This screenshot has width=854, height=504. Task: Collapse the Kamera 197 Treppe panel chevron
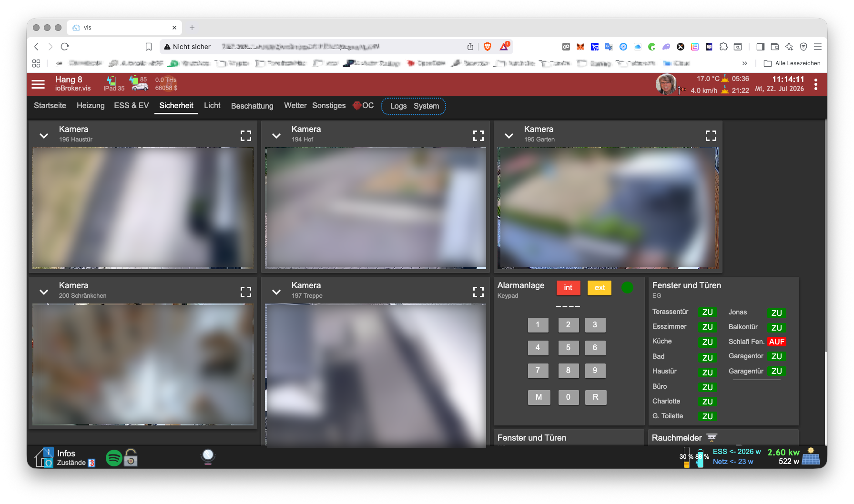tap(276, 292)
